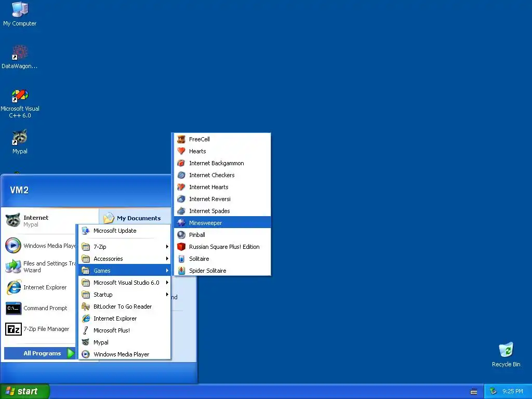Click the Internet Checkers icon
This screenshot has width=532, height=399.
pos(181,175)
